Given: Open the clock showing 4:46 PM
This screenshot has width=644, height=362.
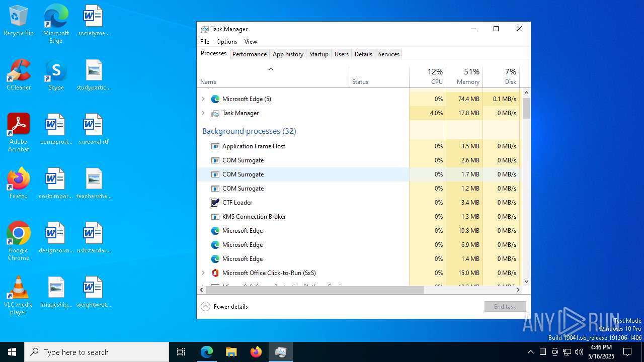Looking at the screenshot, I should pos(601,352).
